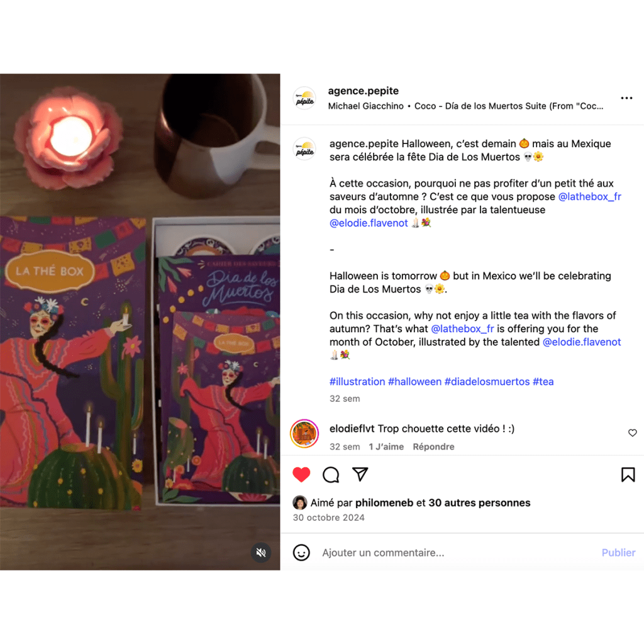Click the La Thé Box video to pause
644x644 pixels.
tap(140, 321)
